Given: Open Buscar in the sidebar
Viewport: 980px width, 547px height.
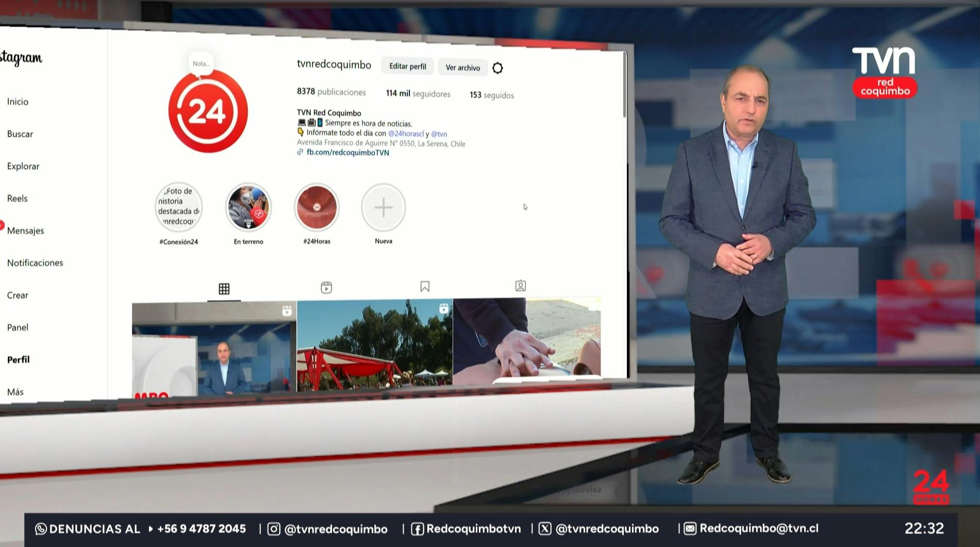Looking at the screenshot, I should point(20,134).
